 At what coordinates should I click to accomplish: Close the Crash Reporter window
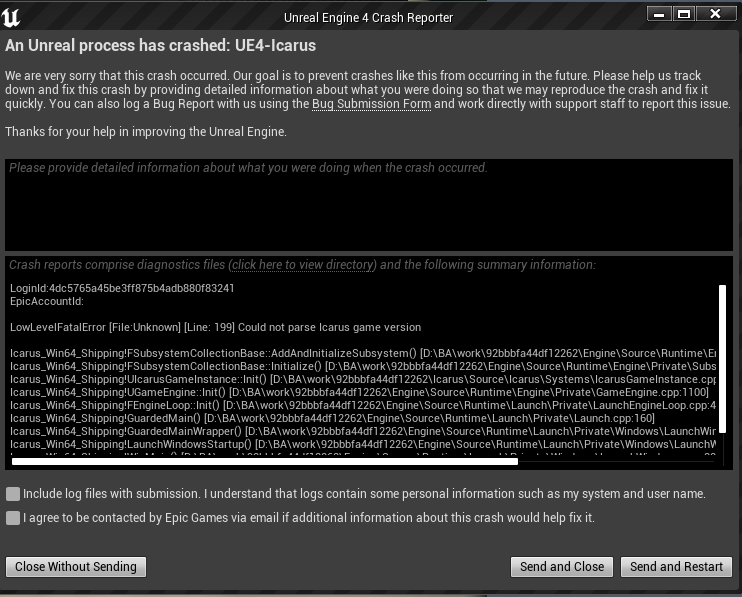[716, 14]
